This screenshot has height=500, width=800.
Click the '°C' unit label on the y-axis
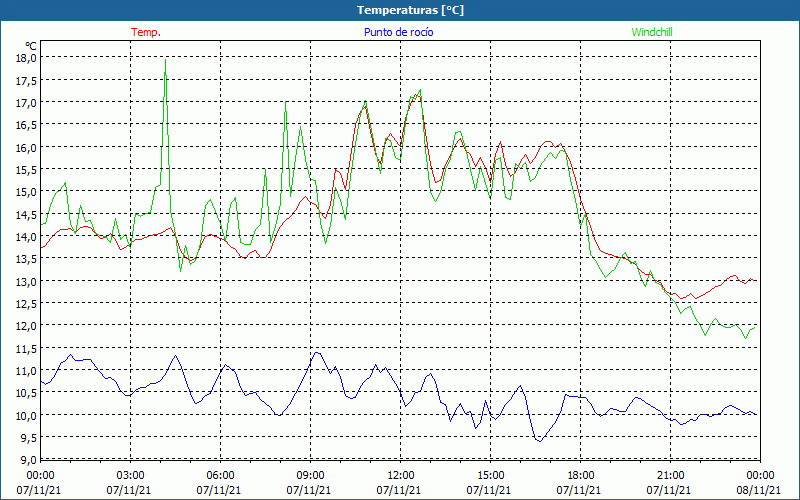pos(31,46)
